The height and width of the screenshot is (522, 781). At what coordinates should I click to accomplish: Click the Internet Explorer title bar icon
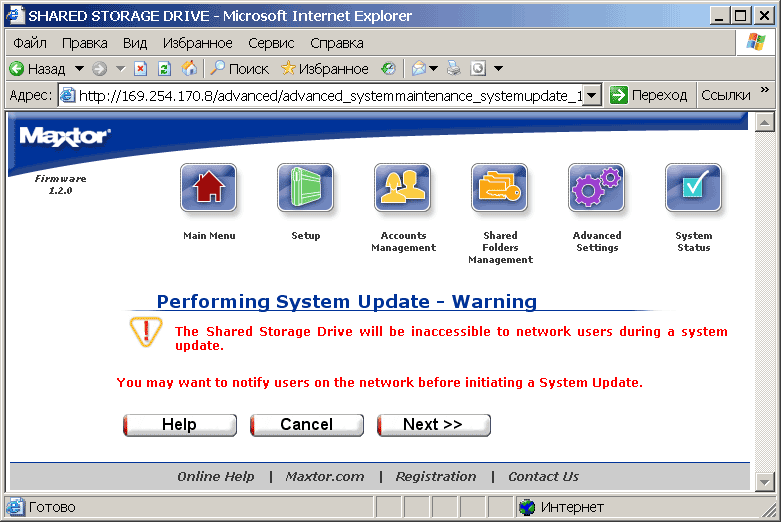15,14
